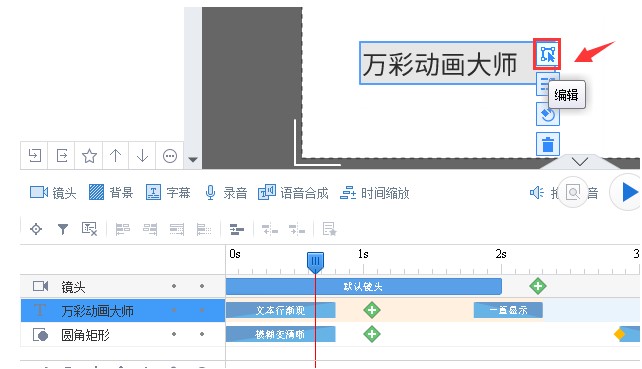The image size is (642, 369).
Task: Click the orange diamond keyframe marker
Action: pos(619,334)
